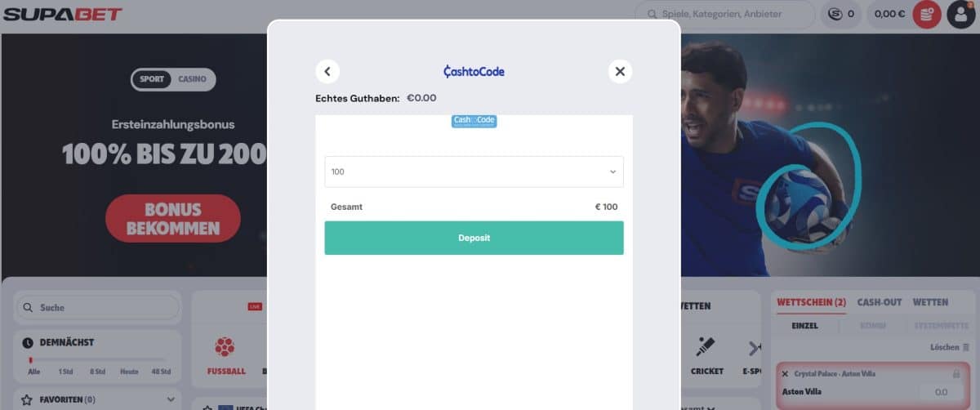980x410 pixels.
Task: Remove Crystal Palace - Aston Villa bet
Action: click(x=785, y=374)
